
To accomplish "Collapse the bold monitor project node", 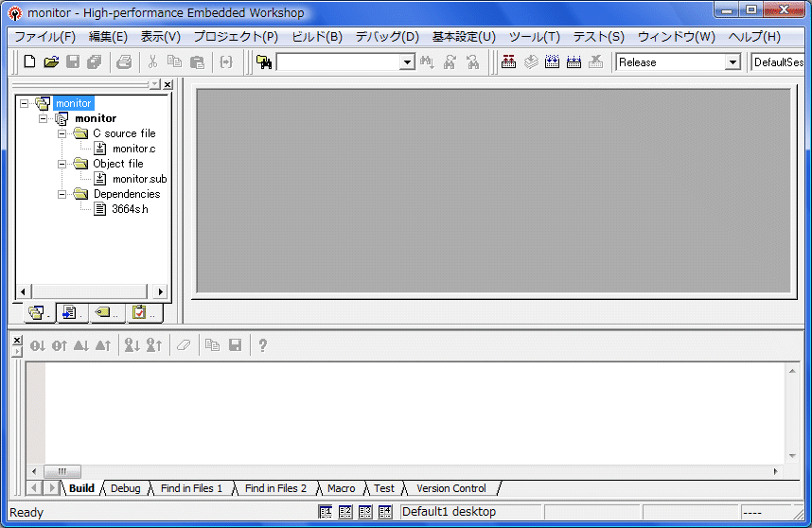I will [43, 118].
